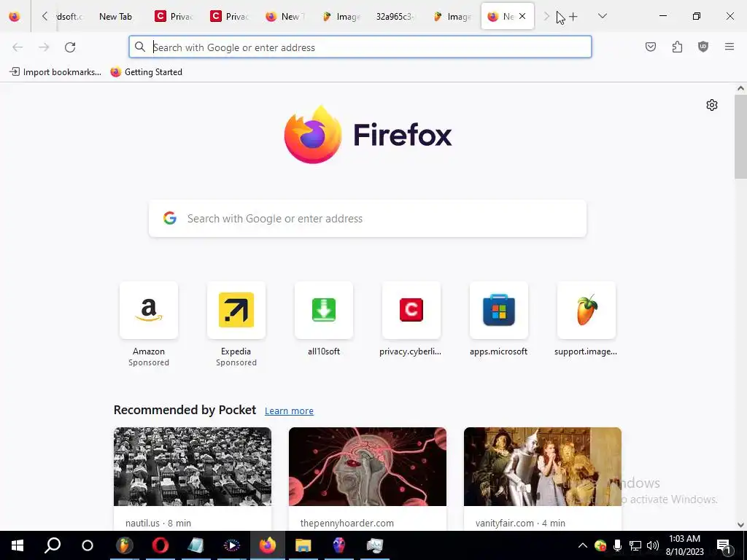Screen dimensions: 747x560
Task: Click Import bookmarks in bookmarks toolbar
Action: tap(55, 72)
